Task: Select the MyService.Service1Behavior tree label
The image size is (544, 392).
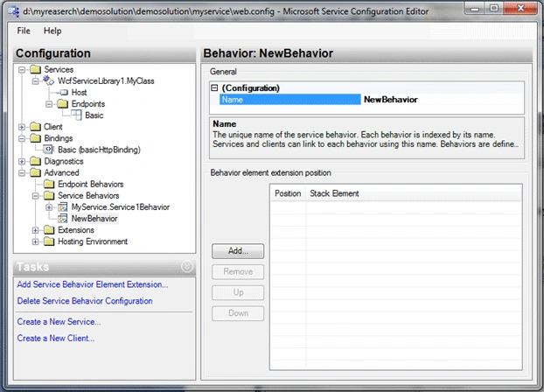Action: coord(121,207)
